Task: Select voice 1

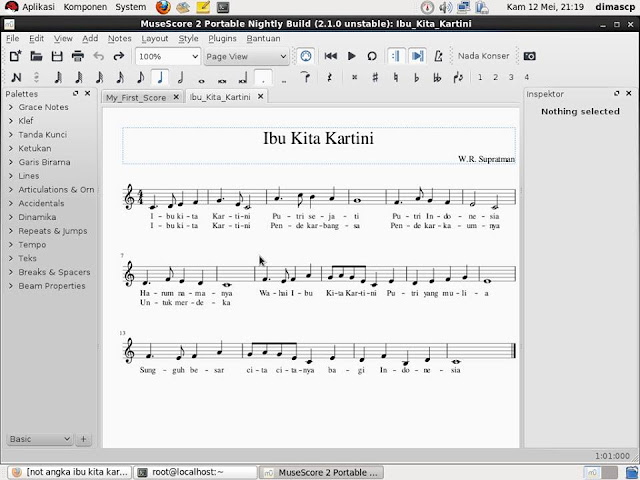Action: [x=480, y=77]
